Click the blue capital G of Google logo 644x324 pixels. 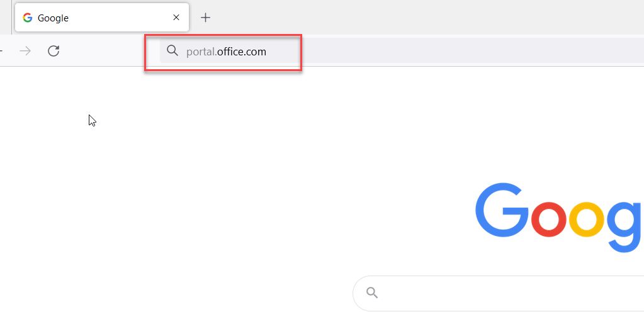[x=502, y=209]
